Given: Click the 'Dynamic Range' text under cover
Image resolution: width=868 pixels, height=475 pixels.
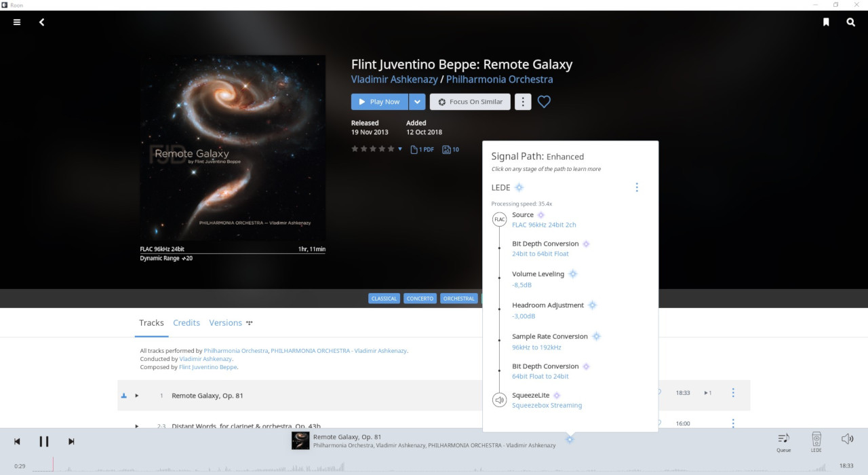Looking at the screenshot, I should click(166, 259).
